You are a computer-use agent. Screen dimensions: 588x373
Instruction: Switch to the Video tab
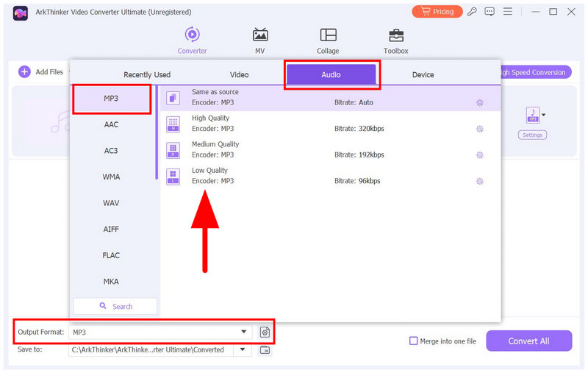(x=240, y=75)
